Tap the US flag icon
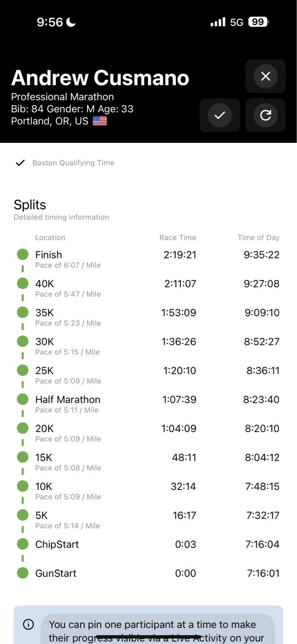 [100, 121]
